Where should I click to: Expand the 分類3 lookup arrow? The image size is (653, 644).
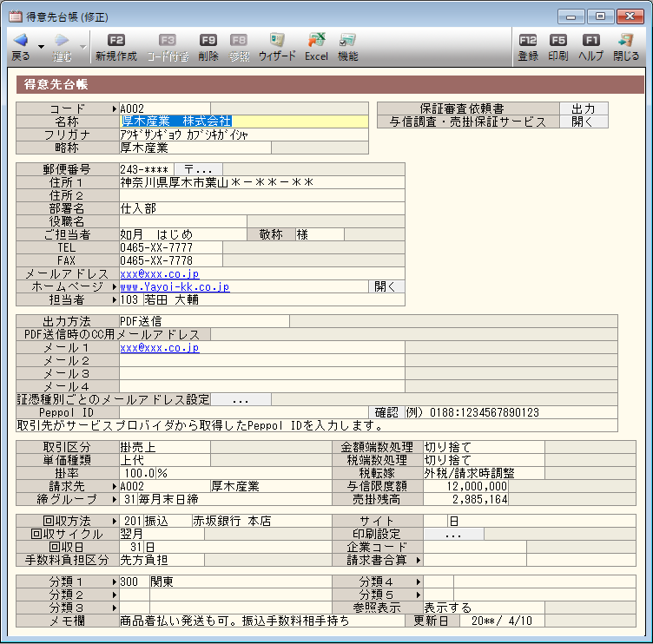[115, 608]
